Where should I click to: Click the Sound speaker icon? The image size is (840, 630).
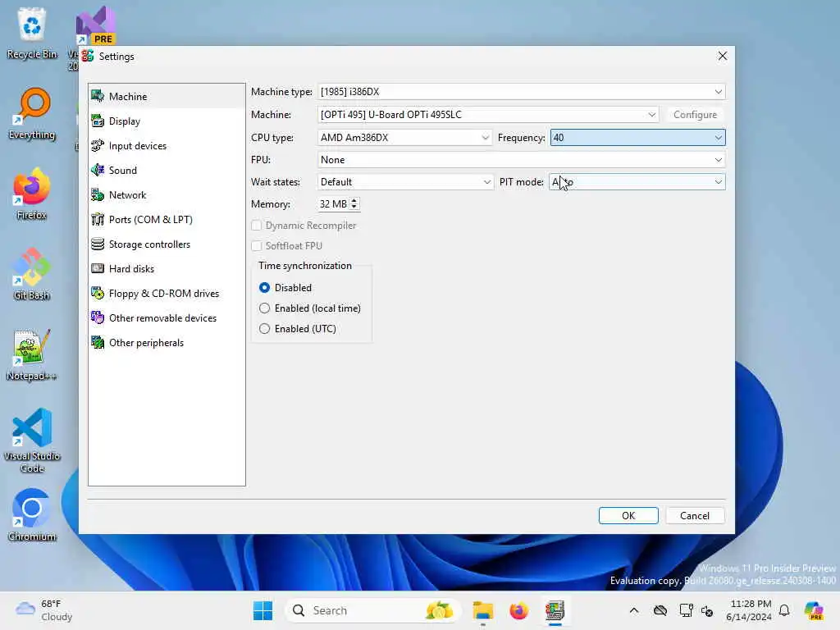pos(98,171)
